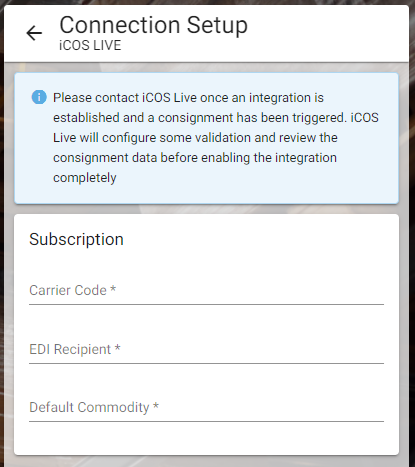
Task: Click the Carrier Code label text
Action: point(68,290)
